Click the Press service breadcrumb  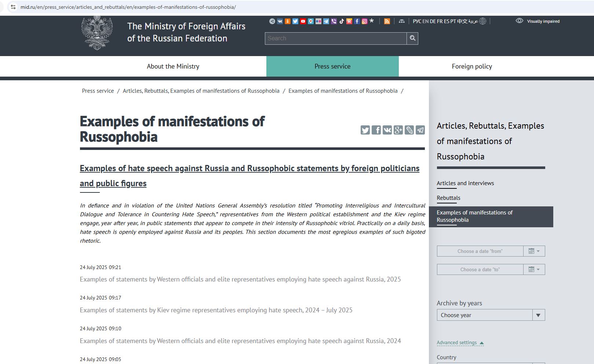(98, 91)
